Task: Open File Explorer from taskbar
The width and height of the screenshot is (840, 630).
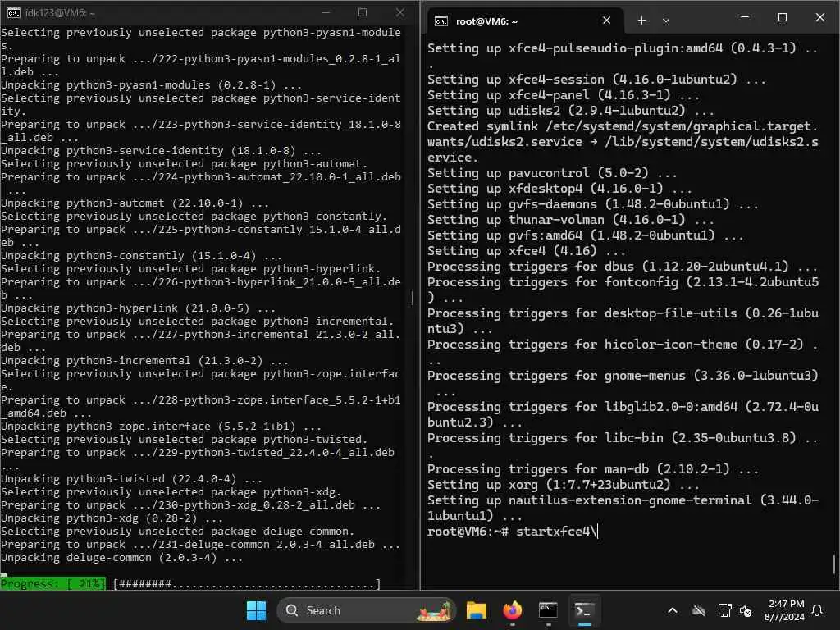Action: coord(477,610)
